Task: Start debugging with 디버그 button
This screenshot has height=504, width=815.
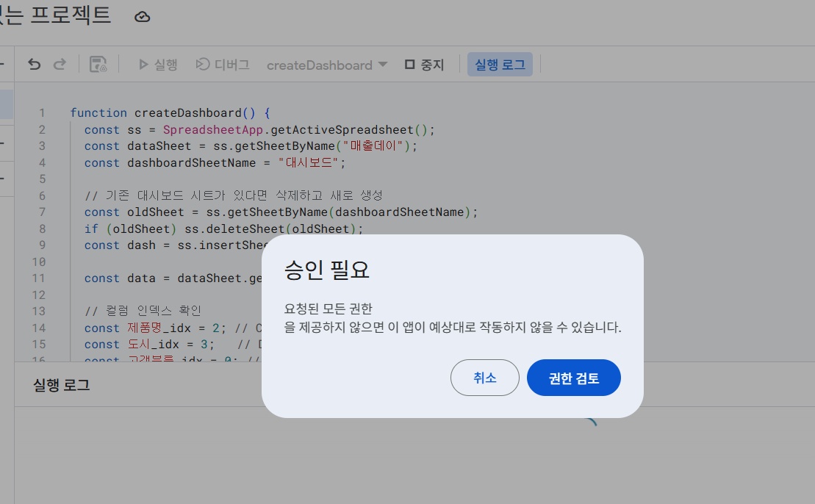Action: pos(223,65)
